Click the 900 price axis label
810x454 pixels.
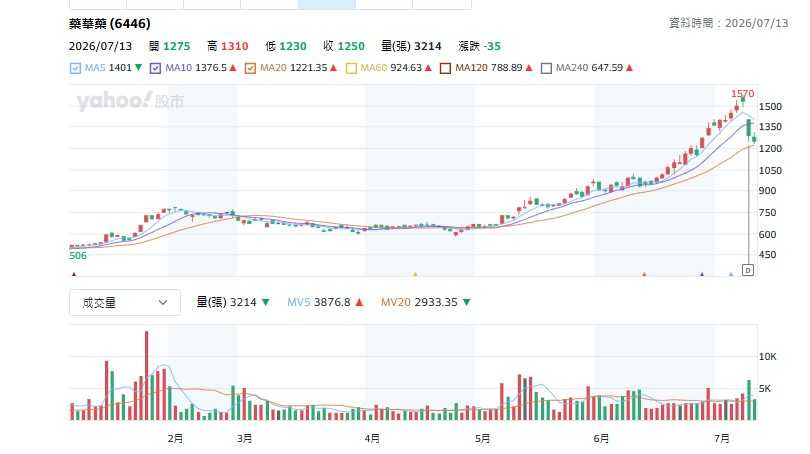pyautogui.click(x=767, y=191)
